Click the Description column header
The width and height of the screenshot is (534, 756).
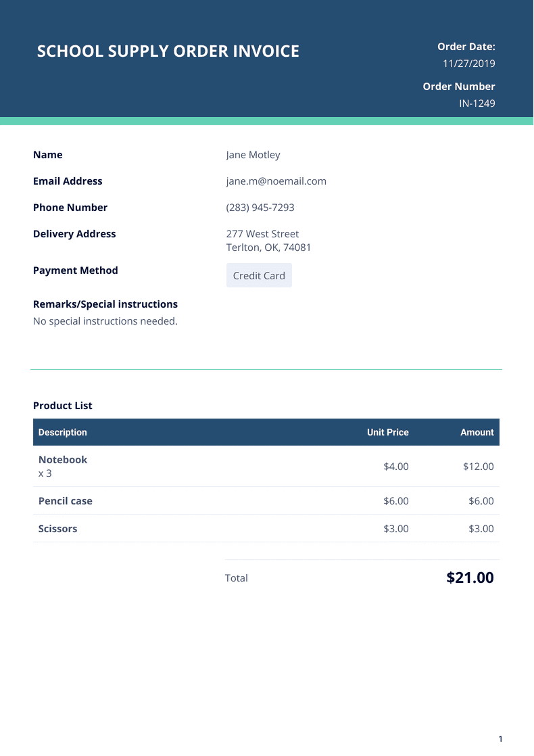click(63, 432)
